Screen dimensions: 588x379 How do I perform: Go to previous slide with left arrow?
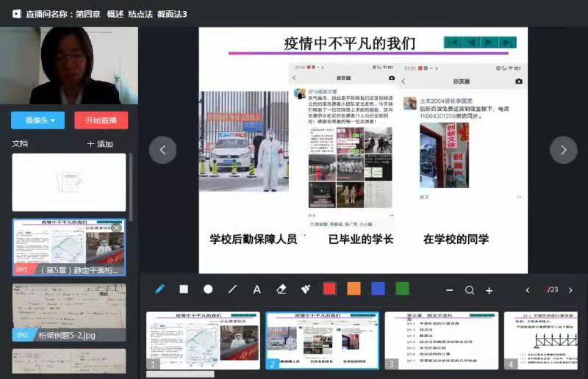click(162, 150)
